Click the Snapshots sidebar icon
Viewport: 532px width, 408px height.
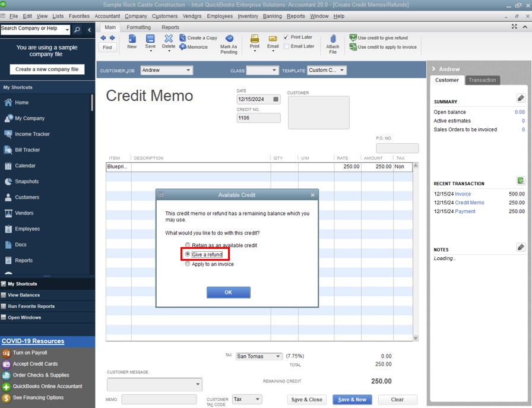(x=8, y=182)
